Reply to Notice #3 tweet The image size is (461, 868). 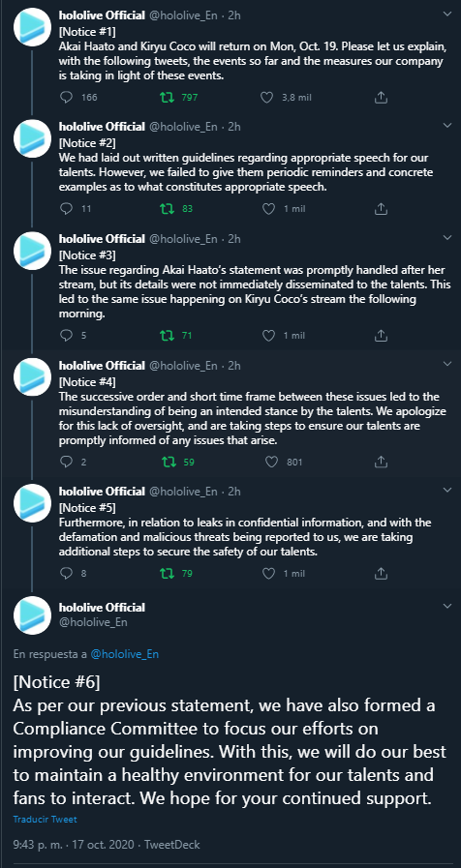(66, 335)
